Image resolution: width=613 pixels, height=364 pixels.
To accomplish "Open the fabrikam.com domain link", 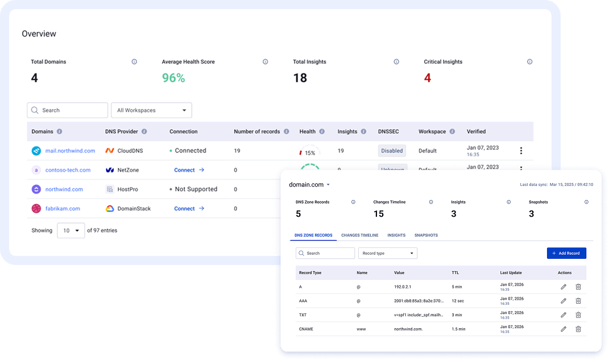I will [63, 209].
